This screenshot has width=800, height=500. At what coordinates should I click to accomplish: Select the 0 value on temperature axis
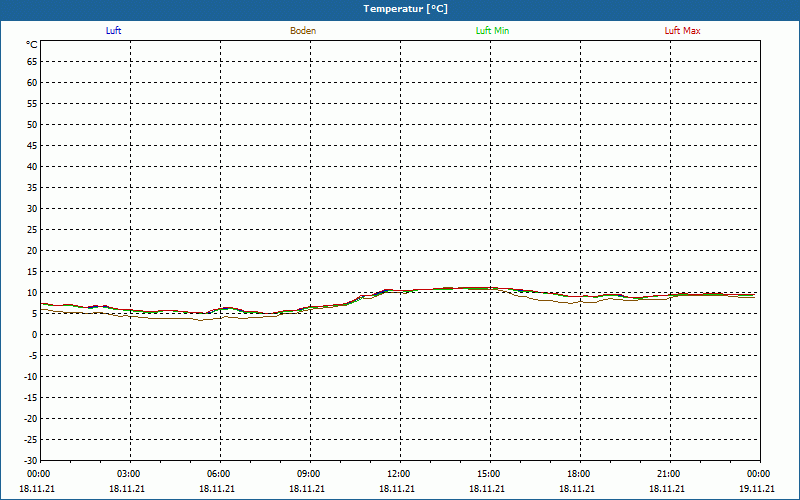[35, 335]
